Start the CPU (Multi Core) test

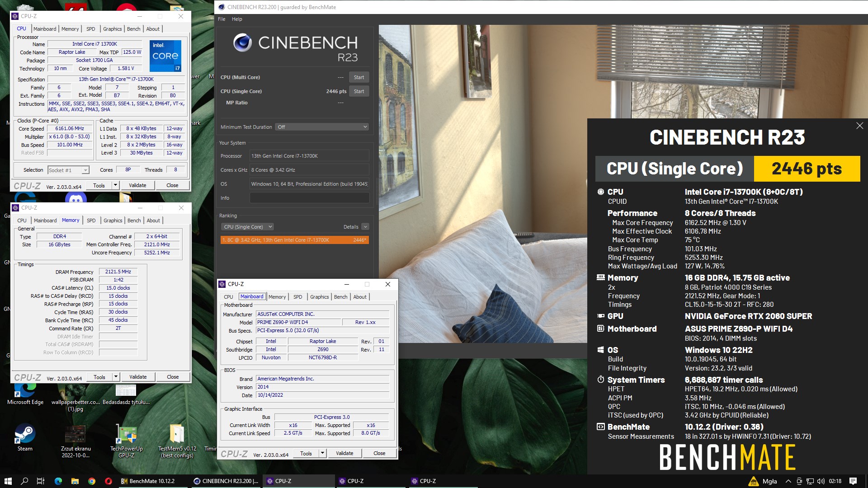click(x=359, y=77)
